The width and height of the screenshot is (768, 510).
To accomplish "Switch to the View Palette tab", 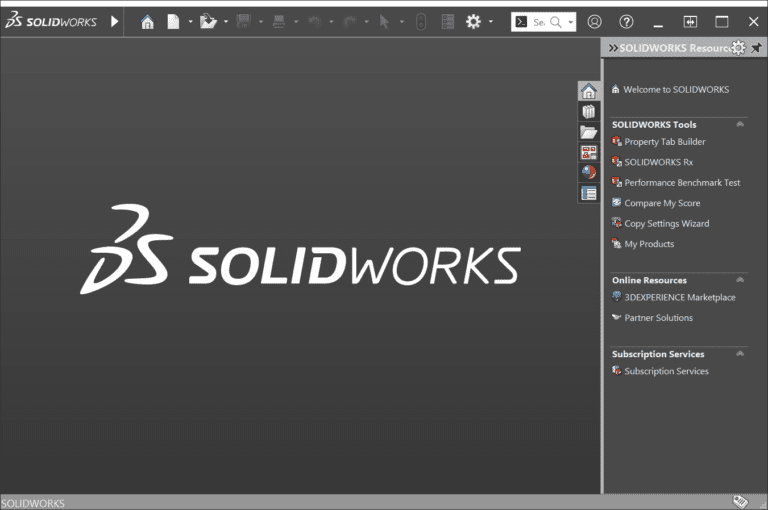I will point(589,152).
